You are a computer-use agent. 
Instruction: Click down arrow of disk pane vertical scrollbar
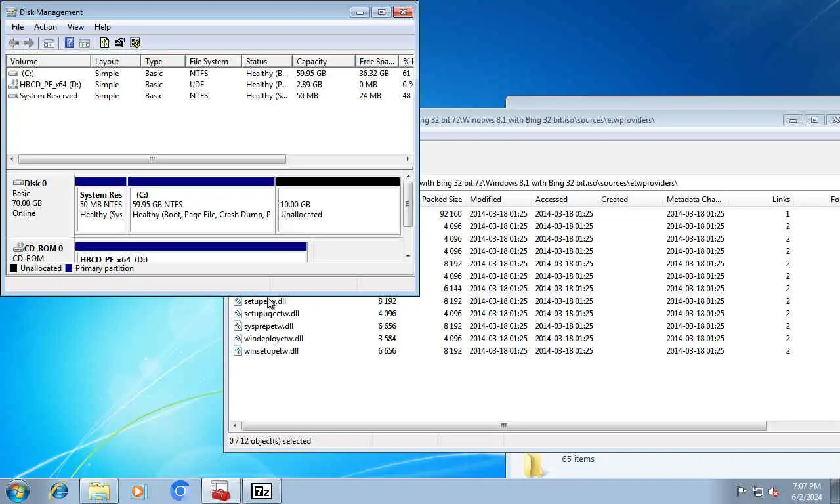408,256
